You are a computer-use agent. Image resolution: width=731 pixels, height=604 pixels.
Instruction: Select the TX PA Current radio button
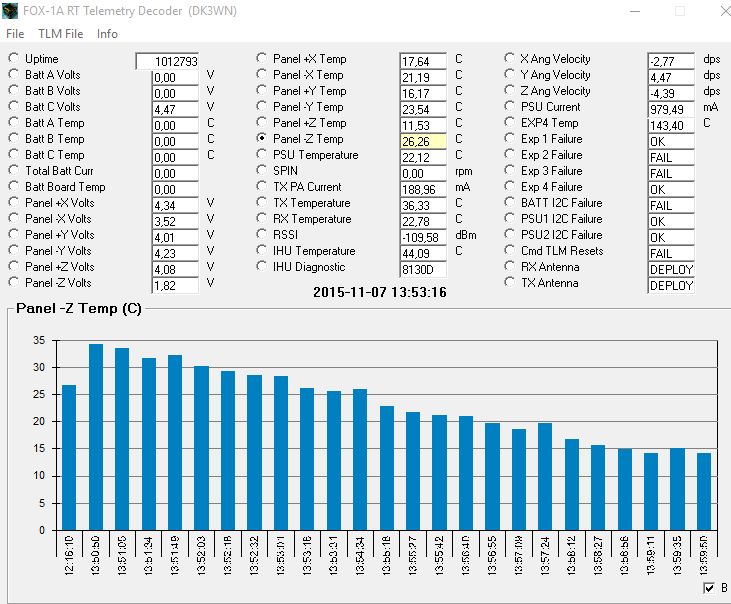click(x=262, y=186)
